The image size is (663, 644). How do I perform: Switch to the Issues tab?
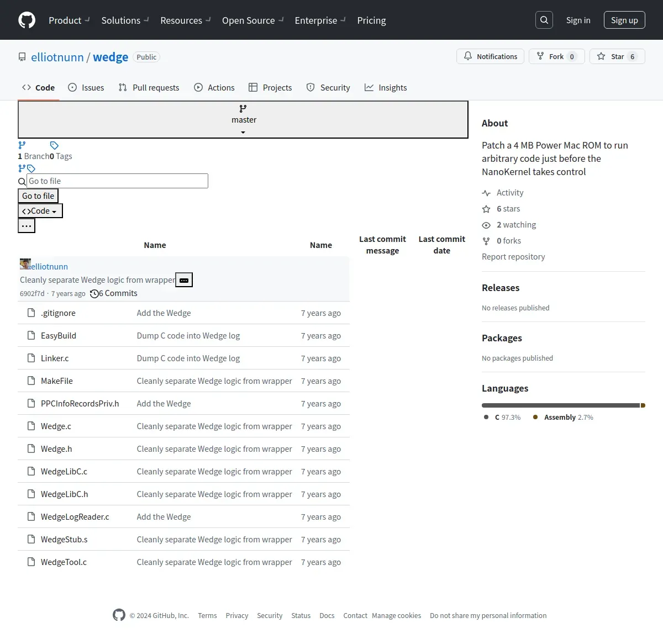tap(86, 87)
